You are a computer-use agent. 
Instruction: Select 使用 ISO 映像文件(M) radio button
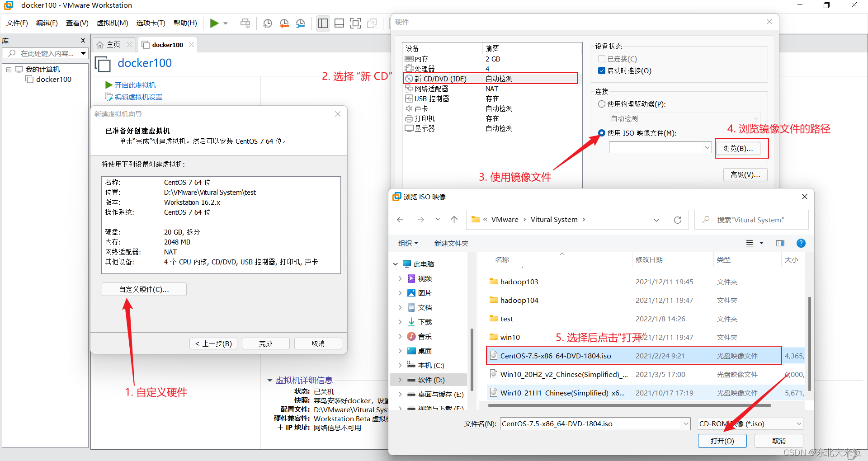pos(602,133)
